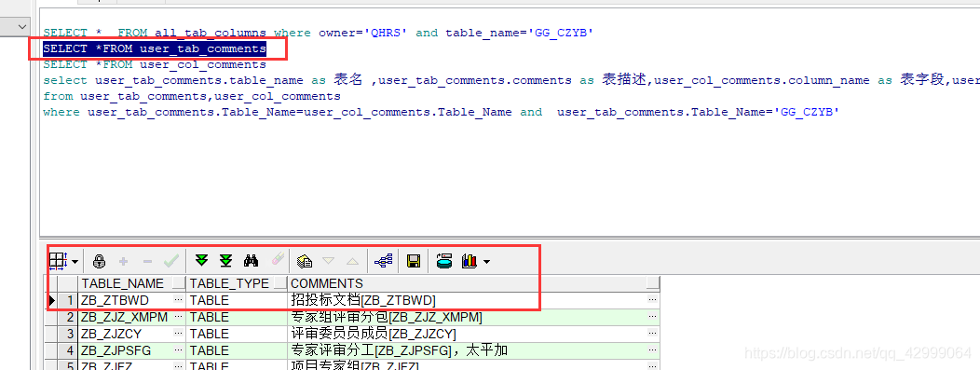Viewport: 980px width, 370px height.
Task: Open ellipsis editor for 评审委员员成员 comments cell
Action: (652, 334)
